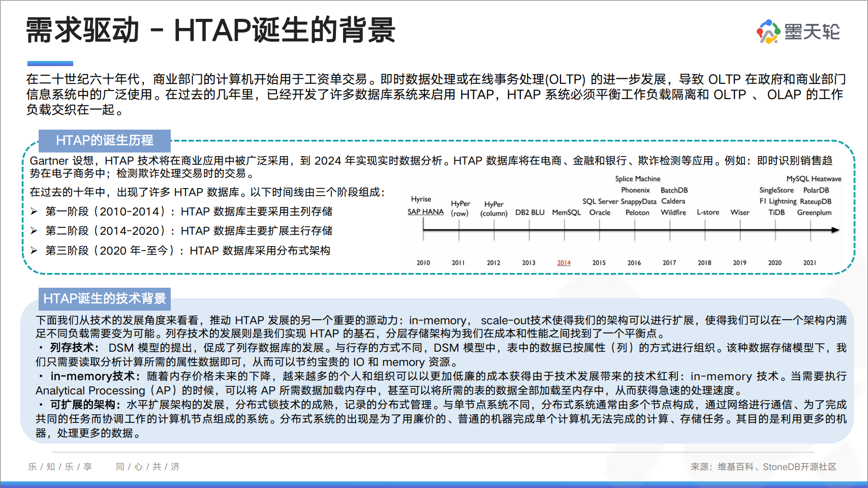Click the SingleStore label
This screenshot has width=868, height=488.
pyautogui.click(x=777, y=190)
